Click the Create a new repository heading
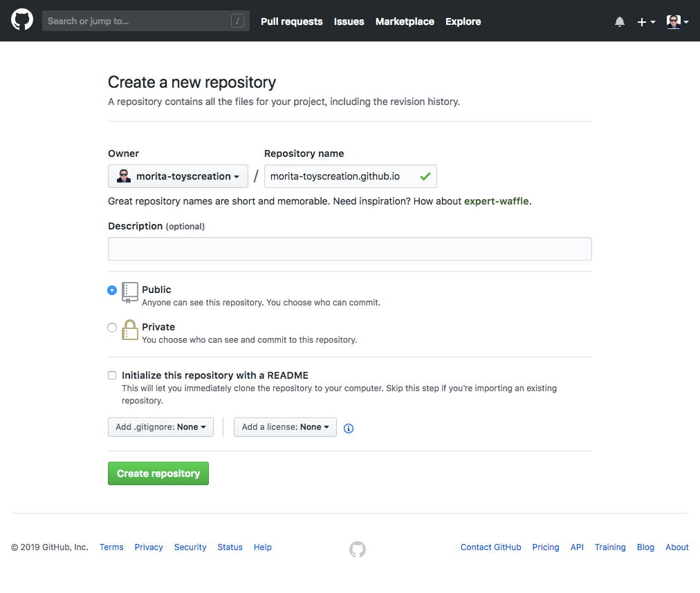This screenshot has height=593, width=700. point(192,82)
